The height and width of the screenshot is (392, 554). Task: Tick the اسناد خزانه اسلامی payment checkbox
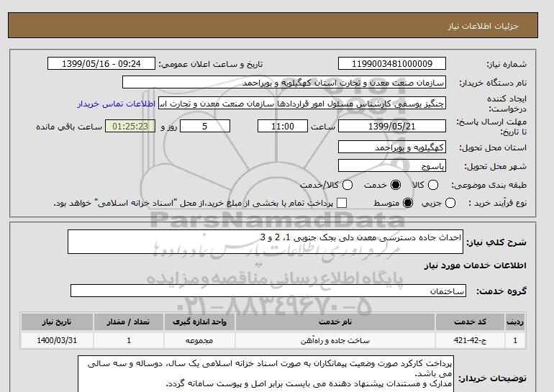tap(342, 203)
